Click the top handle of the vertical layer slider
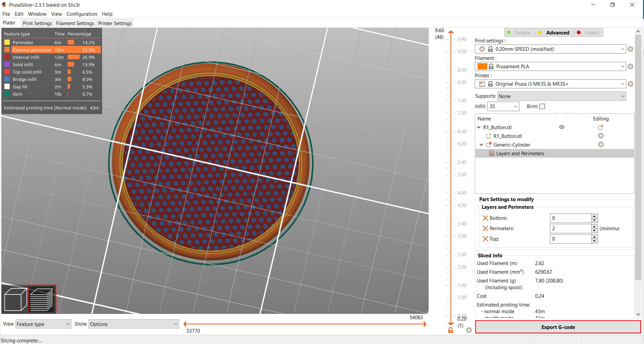Image resolution: width=644 pixels, height=344 pixels. (451, 32)
